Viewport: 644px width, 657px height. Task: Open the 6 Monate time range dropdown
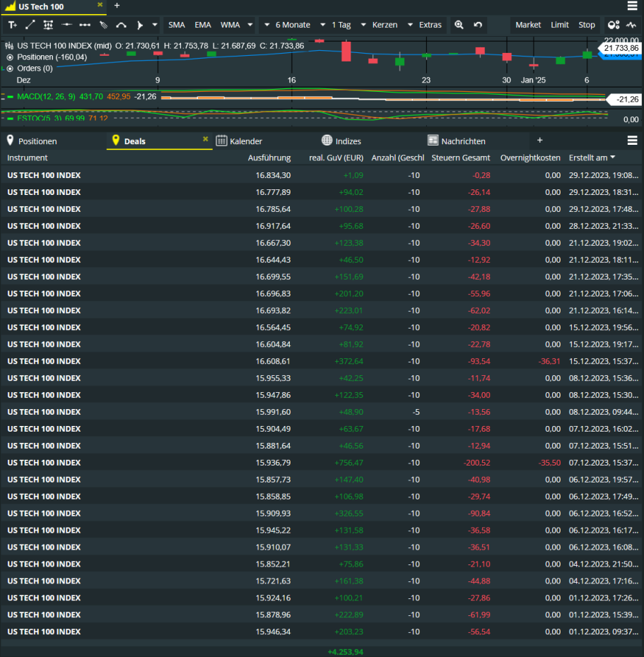coord(288,25)
